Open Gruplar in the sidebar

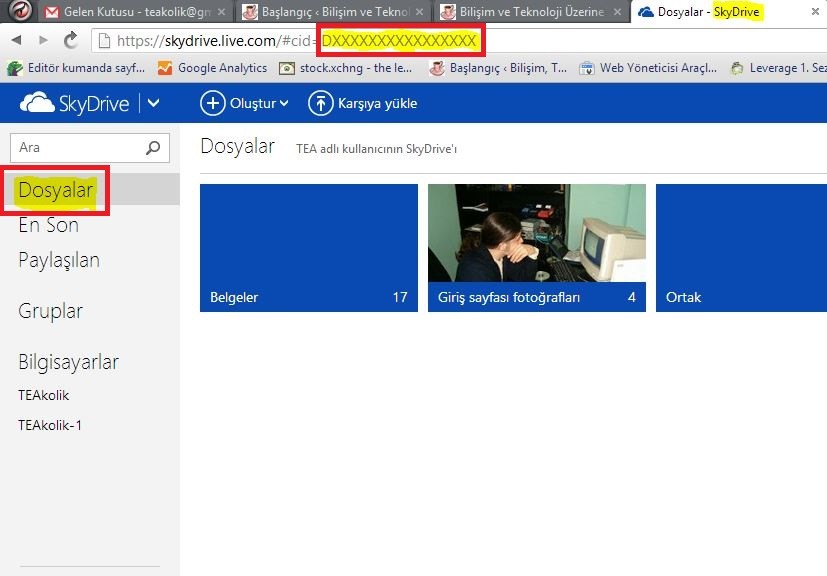click(51, 311)
